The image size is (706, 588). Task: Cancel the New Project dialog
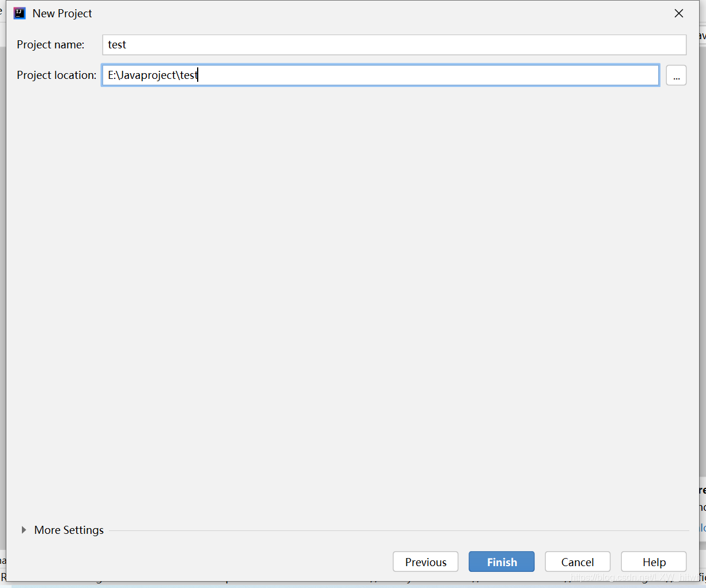pyautogui.click(x=577, y=562)
